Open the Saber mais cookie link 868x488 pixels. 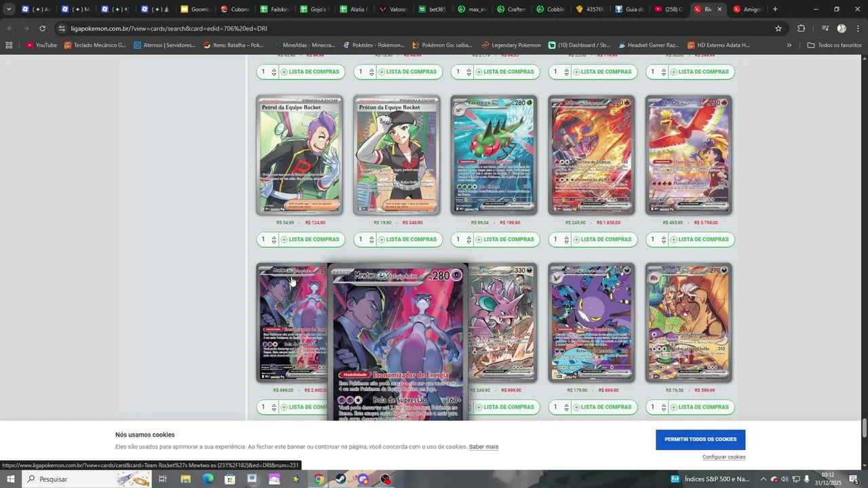coord(484,447)
